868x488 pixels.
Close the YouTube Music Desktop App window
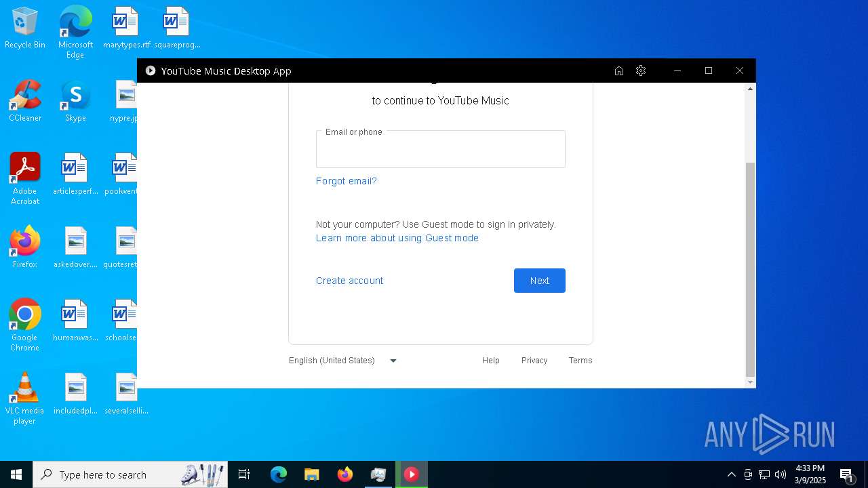(x=740, y=70)
